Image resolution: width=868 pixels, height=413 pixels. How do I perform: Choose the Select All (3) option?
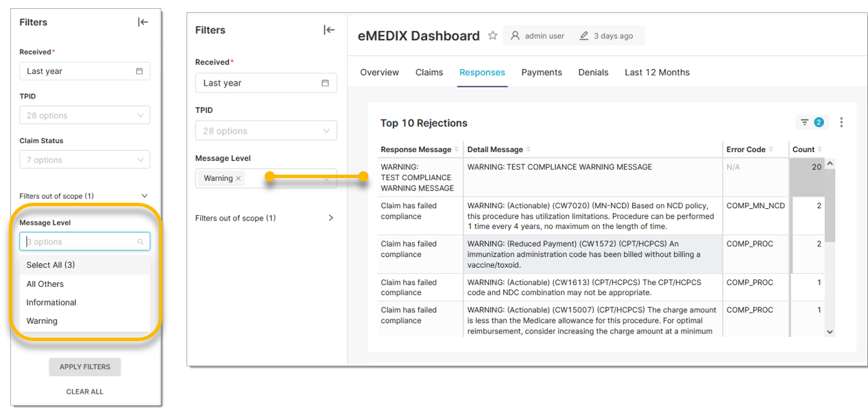coord(51,265)
